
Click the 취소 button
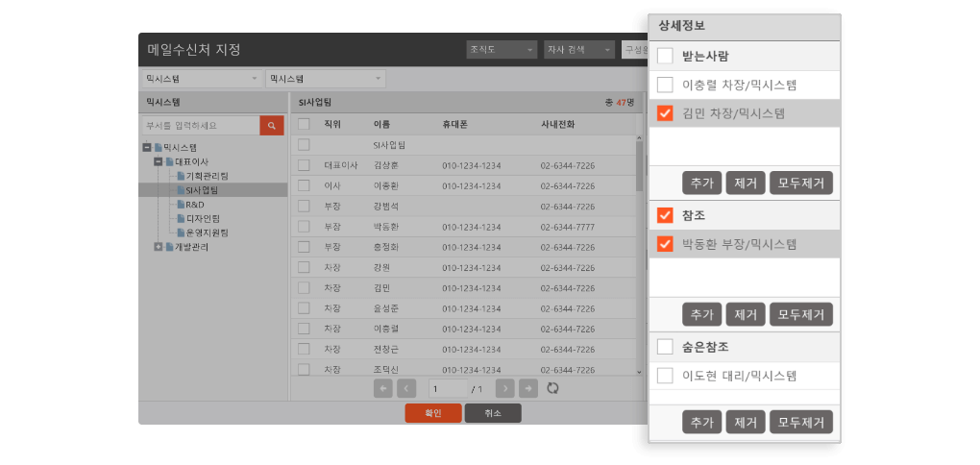point(493,413)
